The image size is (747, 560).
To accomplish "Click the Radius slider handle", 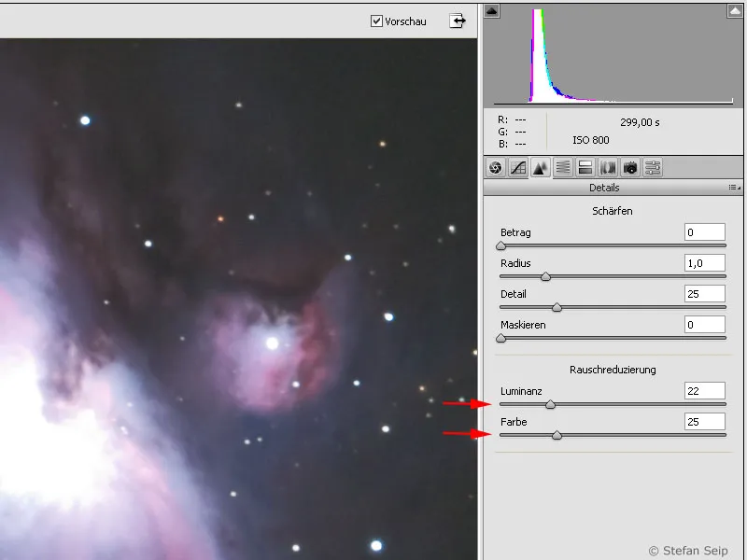I will [x=546, y=276].
